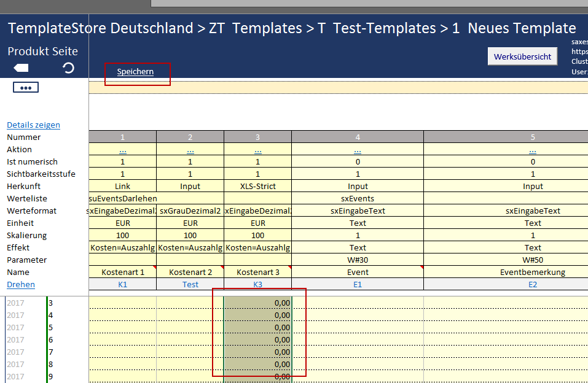
Task: Select the suEventsDarlehen Werteliste cell
Action: (x=123, y=198)
